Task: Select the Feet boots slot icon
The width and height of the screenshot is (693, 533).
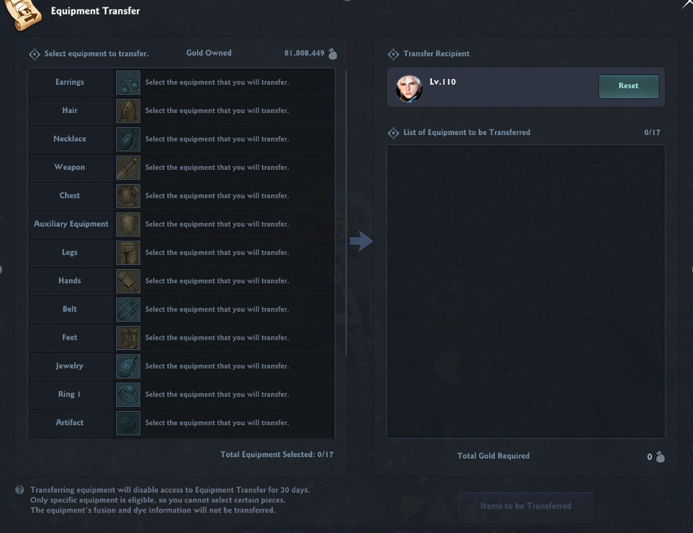Action: pyautogui.click(x=128, y=338)
